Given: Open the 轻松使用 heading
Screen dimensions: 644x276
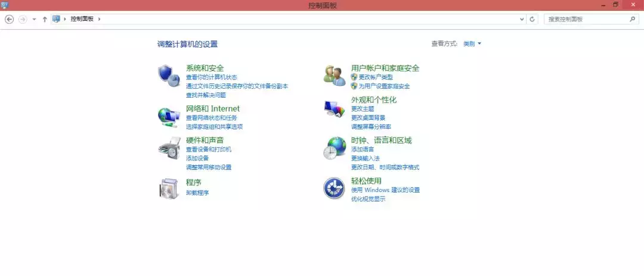Looking at the screenshot, I should 366,181.
